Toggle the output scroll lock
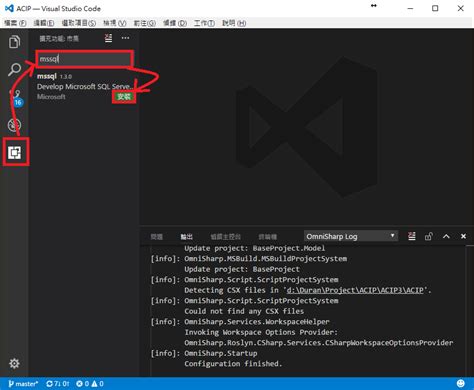 pyautogui.click(x=429, y=236)
